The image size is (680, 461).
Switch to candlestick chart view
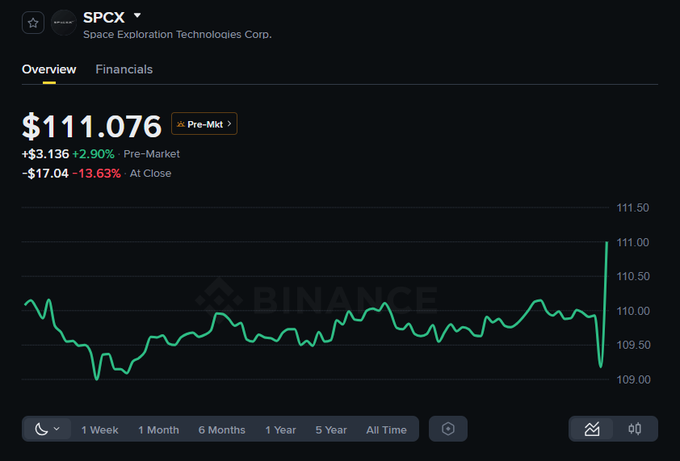[635, 429]
